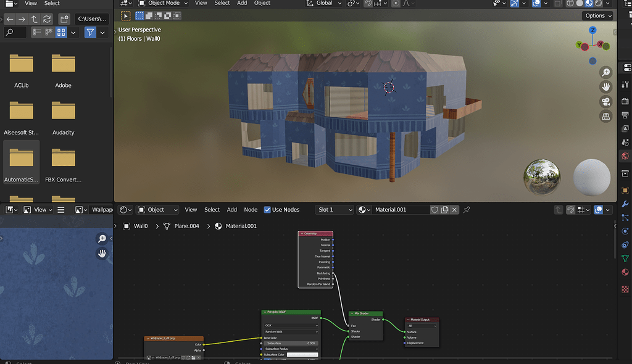Open the Global transform orientation dropdown

pyautogui.click(x=323, y=3)
